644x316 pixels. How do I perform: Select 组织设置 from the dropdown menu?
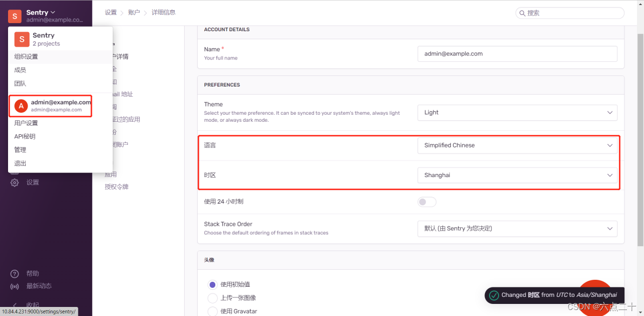tap(26, 57)
